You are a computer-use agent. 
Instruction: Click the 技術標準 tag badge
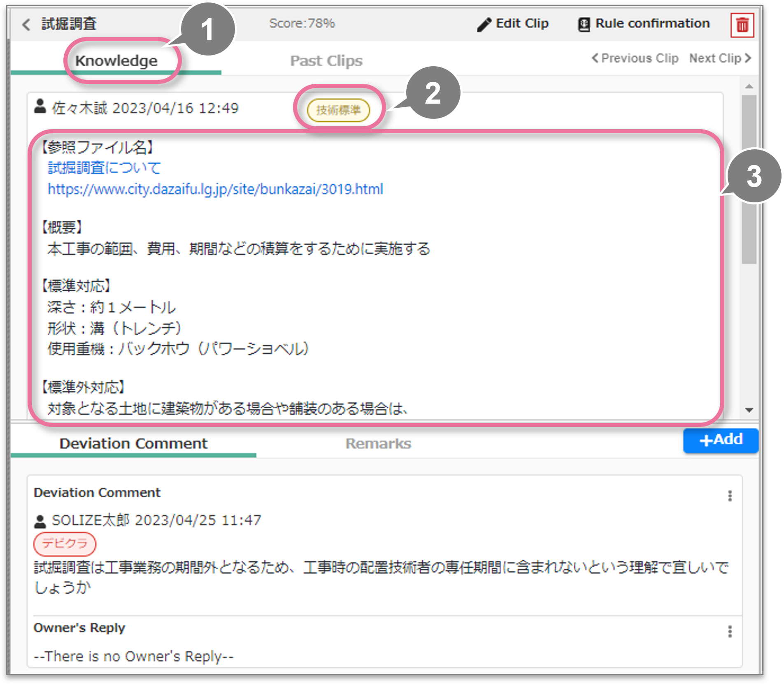(338, 110)
